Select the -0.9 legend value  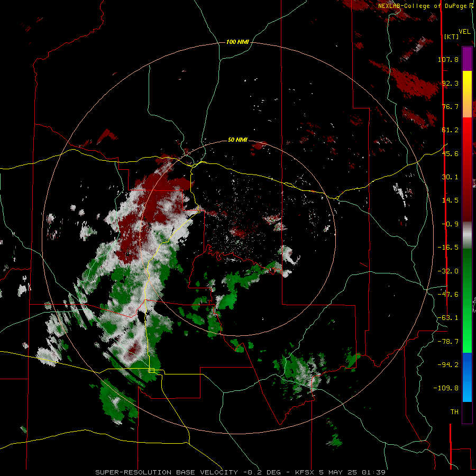[450, 224]
